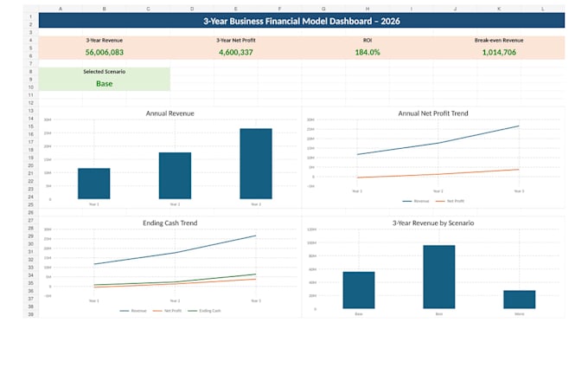Click the ROI value 184.0%
Viewport: 588px width, 368px height.
click(x=367, y=52)
